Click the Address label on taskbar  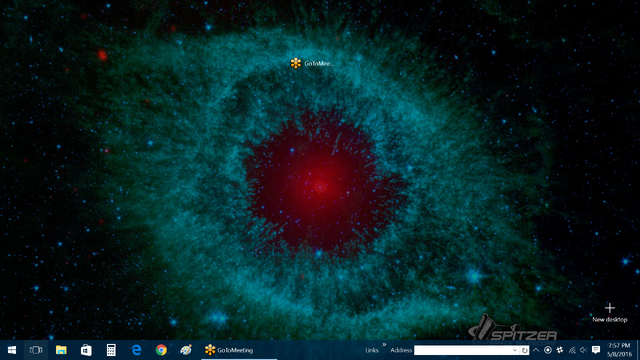(x=401, y=350)
